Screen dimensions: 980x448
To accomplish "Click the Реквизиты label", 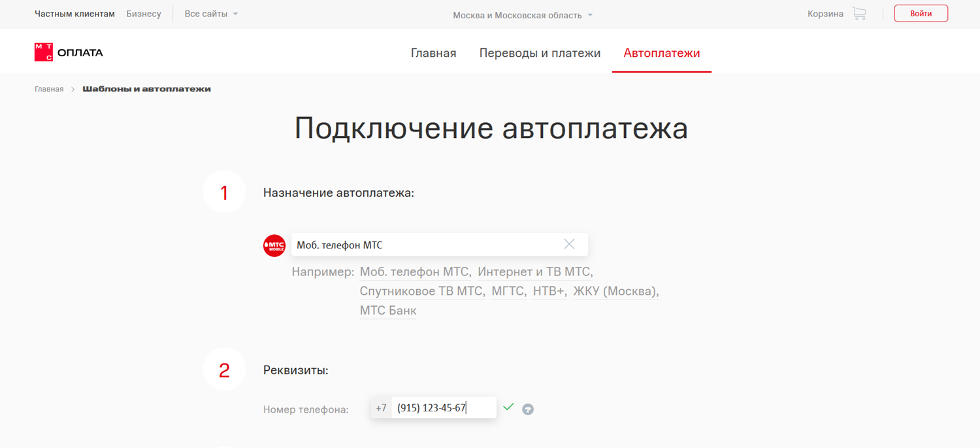I will [295, 370].
